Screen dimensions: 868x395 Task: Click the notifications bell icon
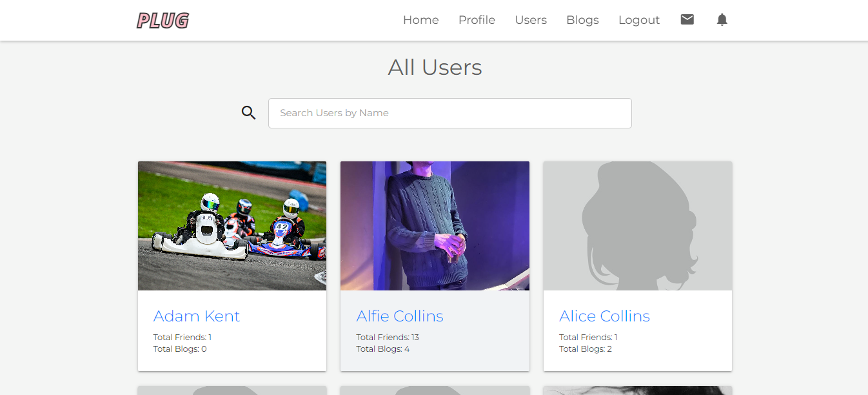click(722, 19)
